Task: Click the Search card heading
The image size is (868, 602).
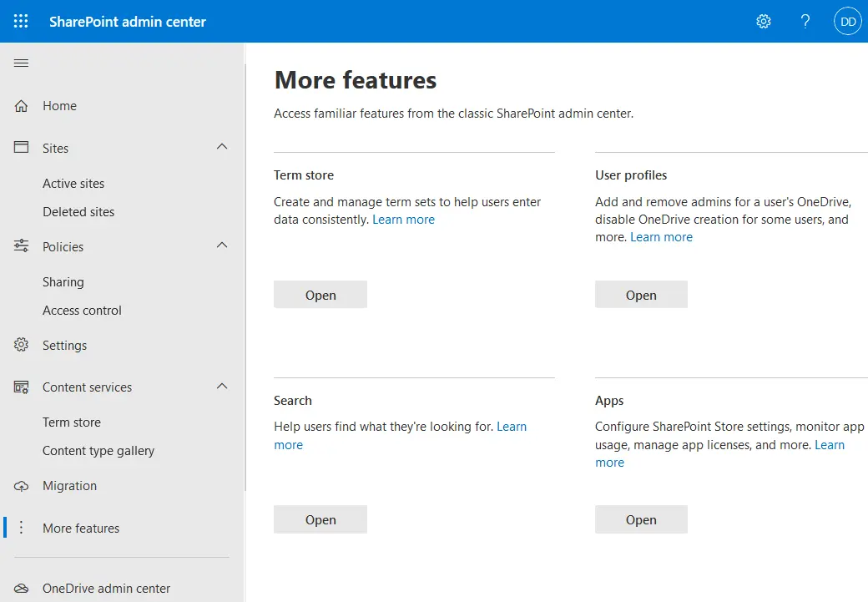Action: (x=292, y=401)
